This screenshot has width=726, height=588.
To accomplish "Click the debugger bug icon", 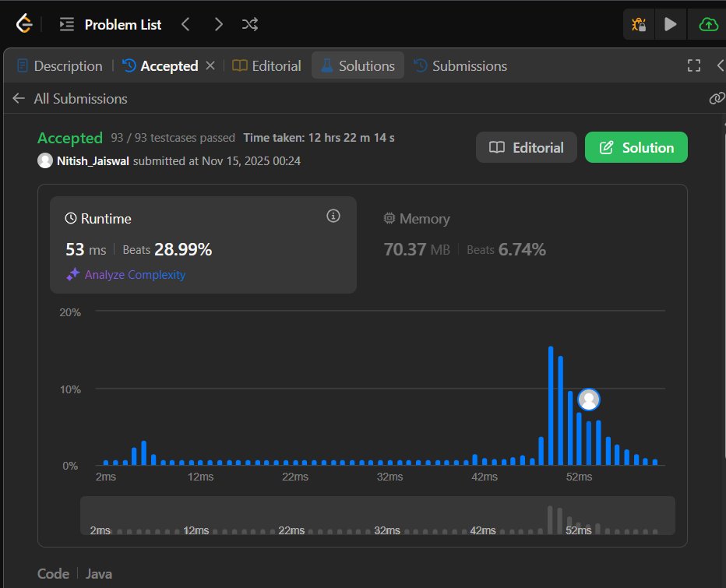I will tap(639, 24).
